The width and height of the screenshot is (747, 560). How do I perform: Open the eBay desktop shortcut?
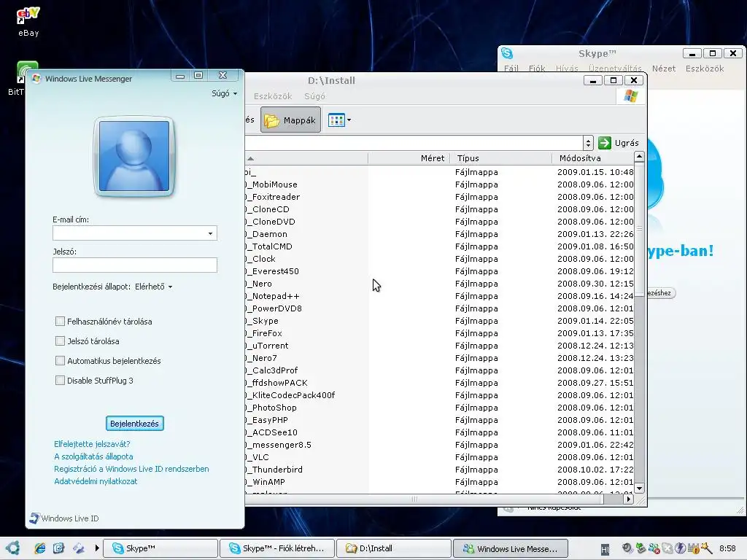(x=28, y=21)
